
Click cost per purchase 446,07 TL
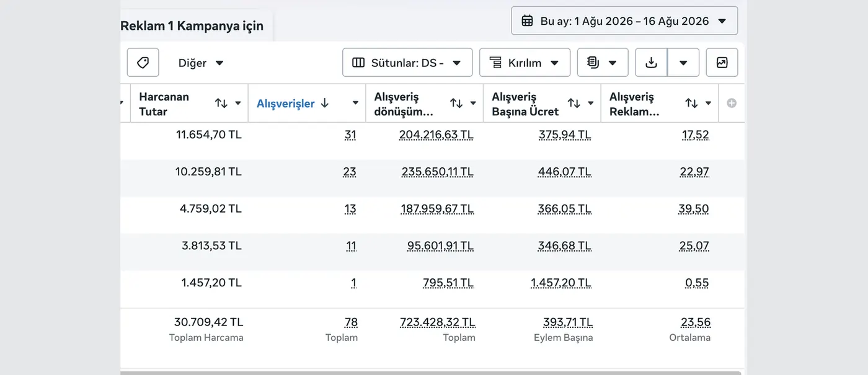565,172
